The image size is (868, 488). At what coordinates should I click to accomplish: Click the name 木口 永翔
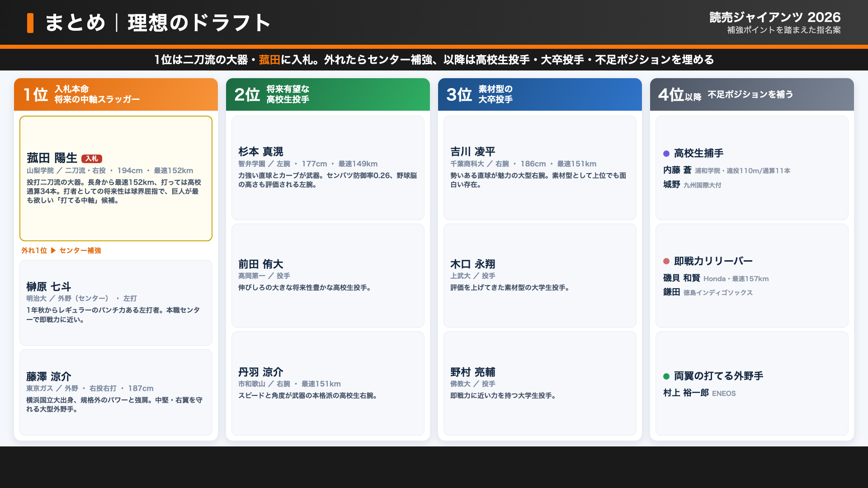473,264
